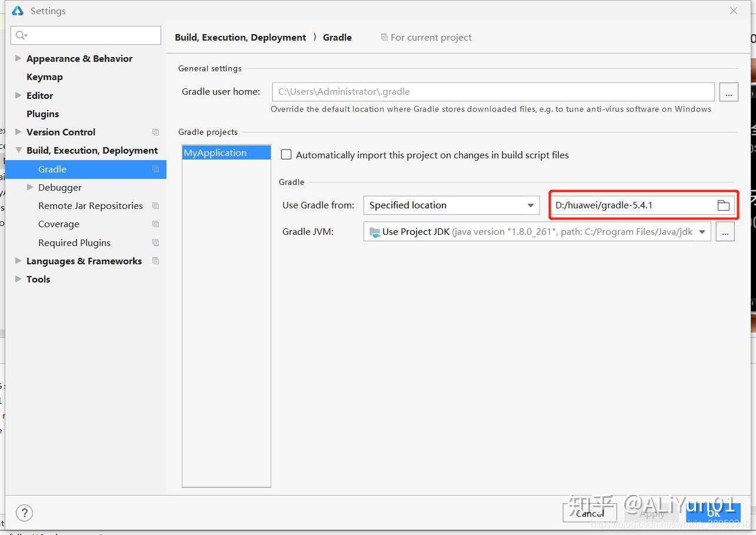The image size is (756, 535).
Task: Click the Settings window app logo
Action: pyautogui.click(x=18, y=11)
